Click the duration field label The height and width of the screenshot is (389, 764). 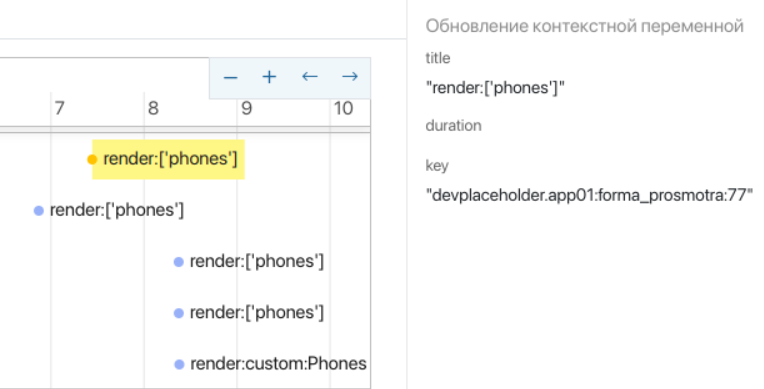coord(454,126)
